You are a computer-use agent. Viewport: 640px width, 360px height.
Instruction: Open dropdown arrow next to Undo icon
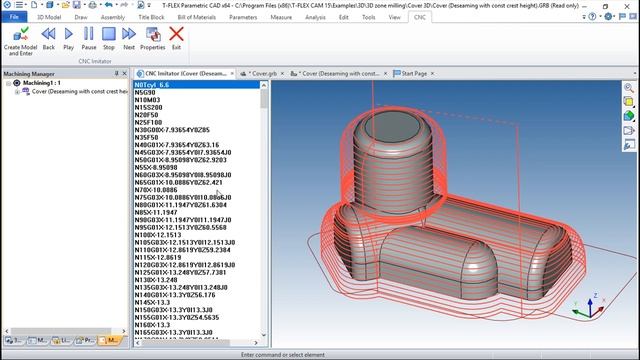116,5
